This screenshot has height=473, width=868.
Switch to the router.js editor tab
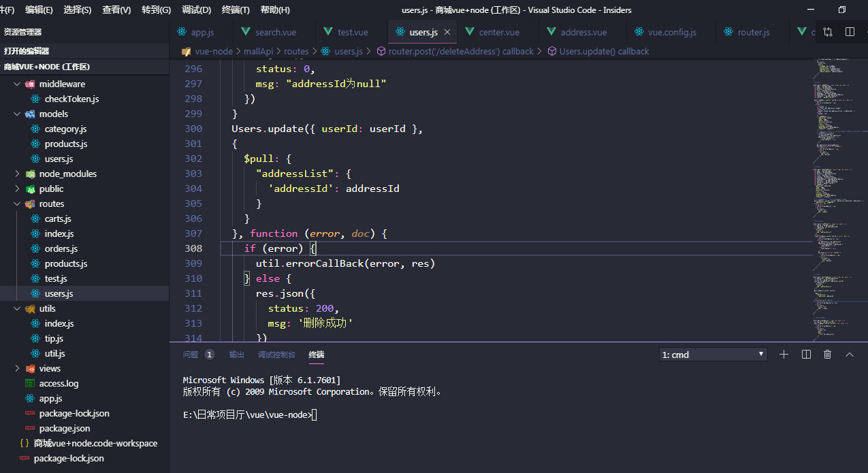coord(753,32)
